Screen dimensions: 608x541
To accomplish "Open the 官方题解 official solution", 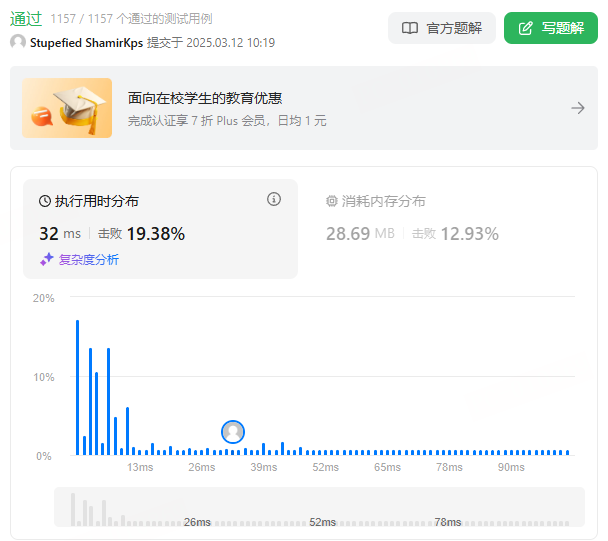I will coord(442,28).
